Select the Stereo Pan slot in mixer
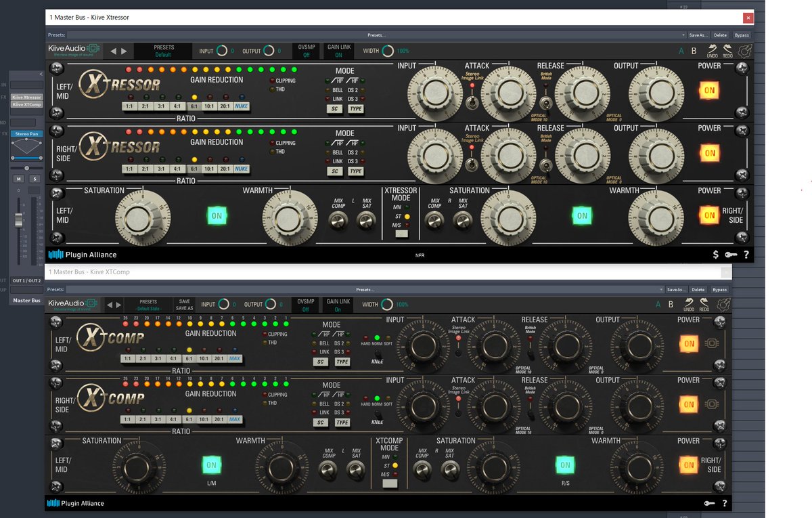Viewport: 812px width, 518px height. [x=26, y=134]
